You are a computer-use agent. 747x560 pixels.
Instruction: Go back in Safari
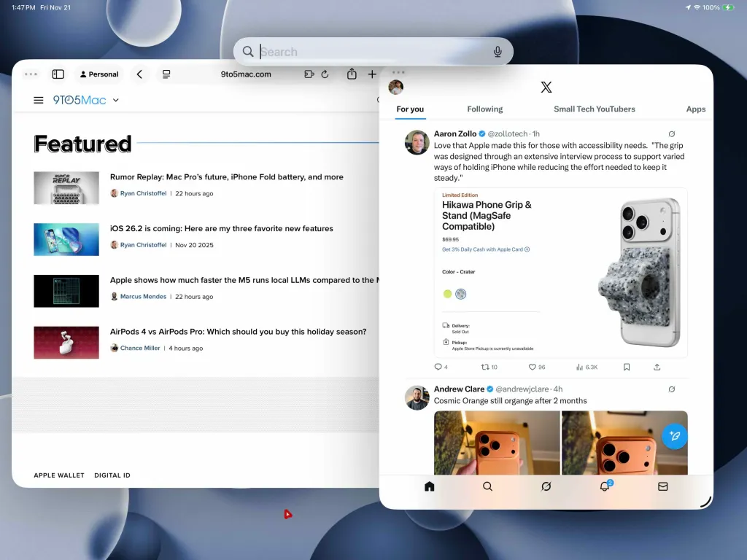coord(139,74)
